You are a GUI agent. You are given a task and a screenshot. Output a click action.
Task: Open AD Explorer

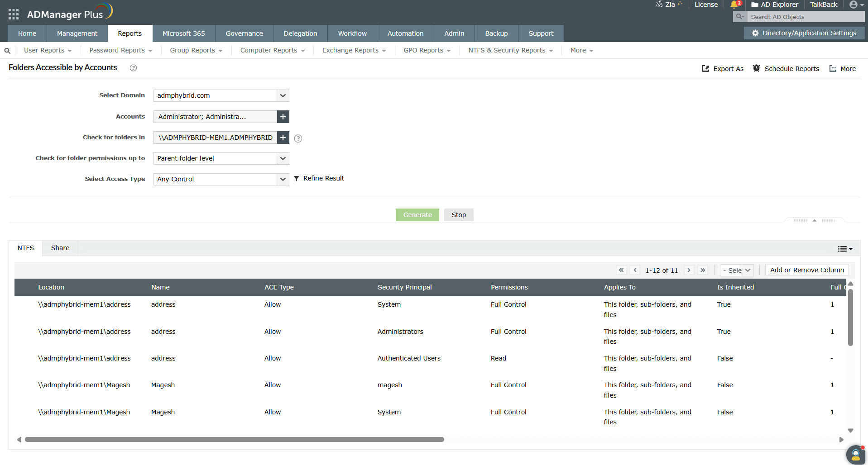point(775,5)
